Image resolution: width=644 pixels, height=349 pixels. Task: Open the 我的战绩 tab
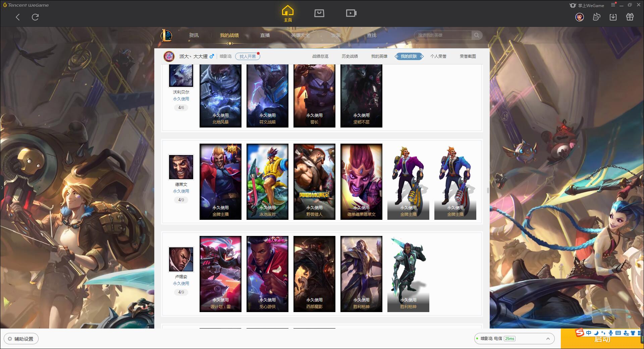229,35
